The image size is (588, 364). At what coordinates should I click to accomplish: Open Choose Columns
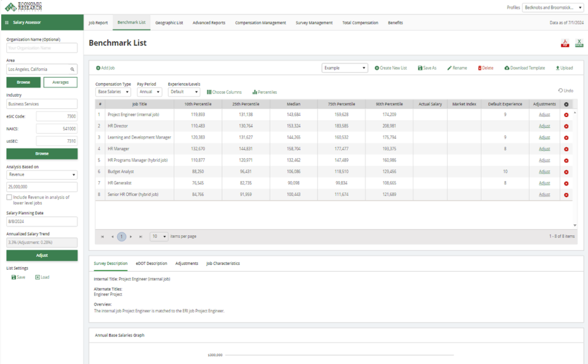[224, 92]
